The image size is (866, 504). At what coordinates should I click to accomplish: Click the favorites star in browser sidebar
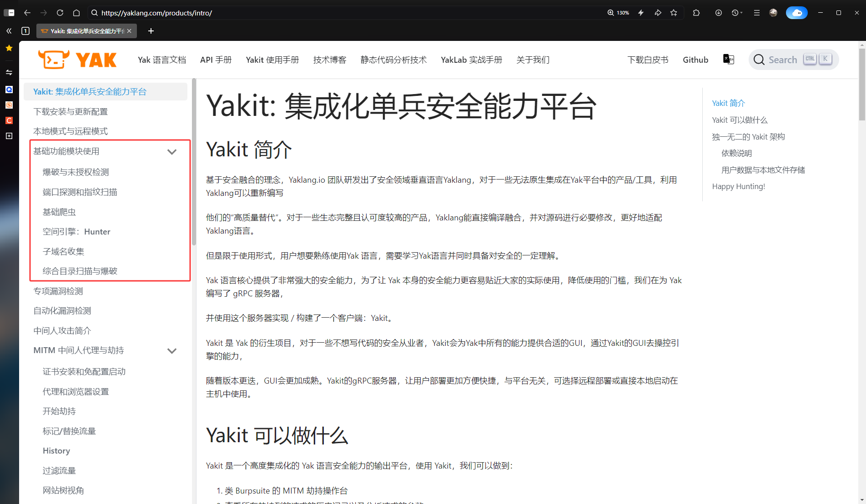(x=9, y=48)
